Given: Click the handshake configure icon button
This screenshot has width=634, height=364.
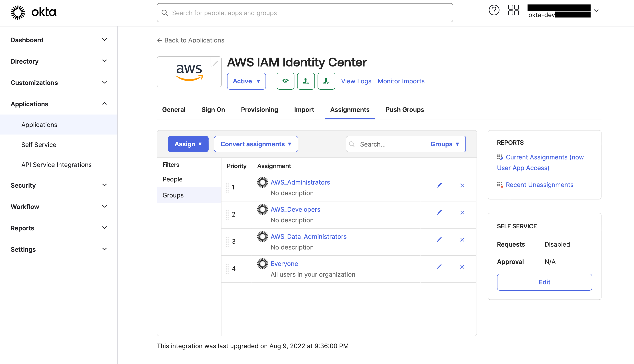Looking at the screenshot, I should [x=285, y=81].
